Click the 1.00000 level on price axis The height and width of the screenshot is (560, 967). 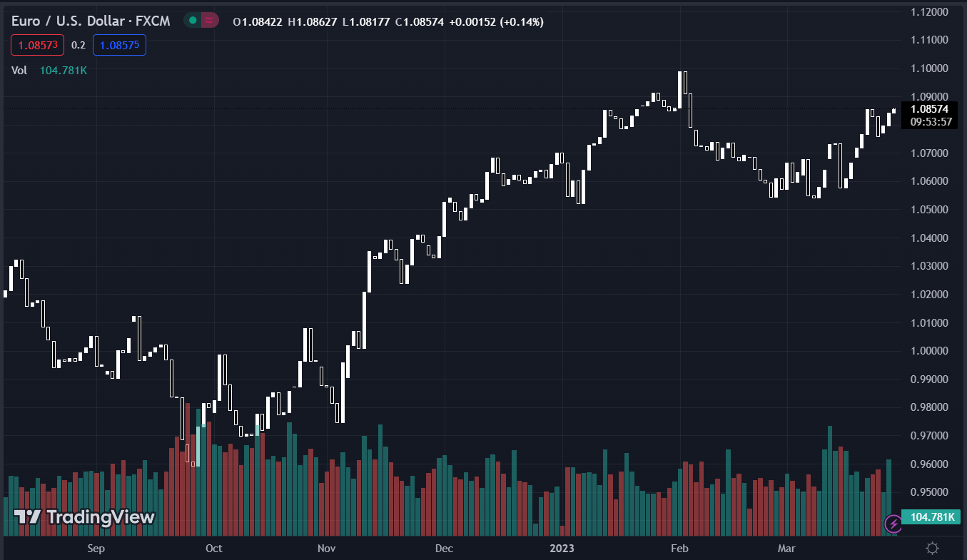click(928, 351)
